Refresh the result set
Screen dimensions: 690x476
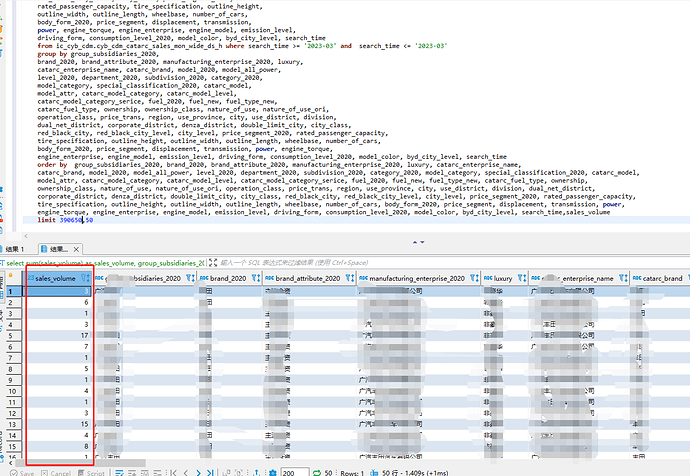click(x=316, y=473)
